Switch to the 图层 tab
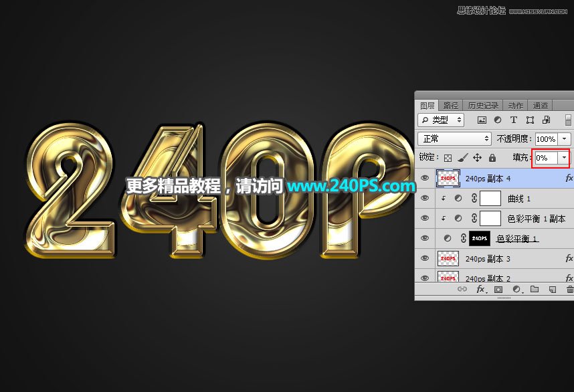The image size is (574, 392). click(427, 106)
